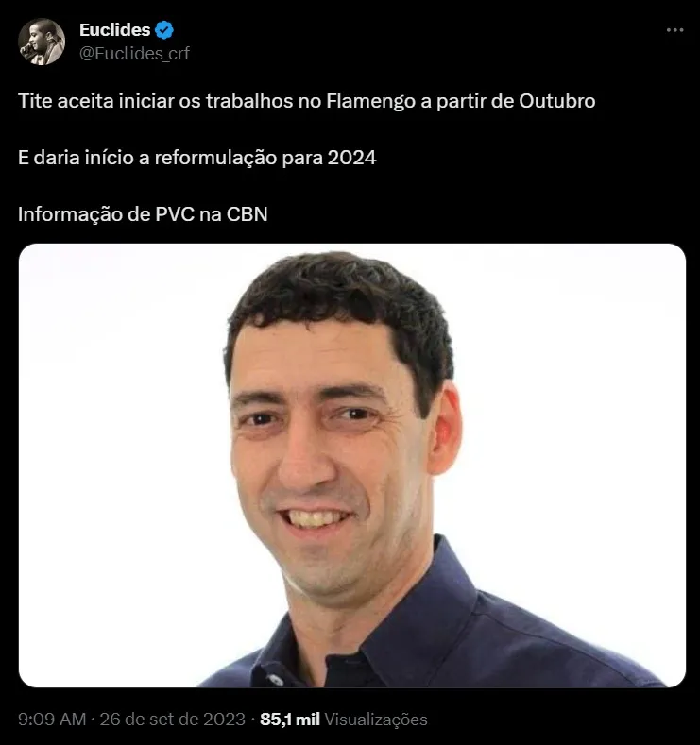Open the three-dot more options menu
700x745 pixels.
click(x=674, y=30)
